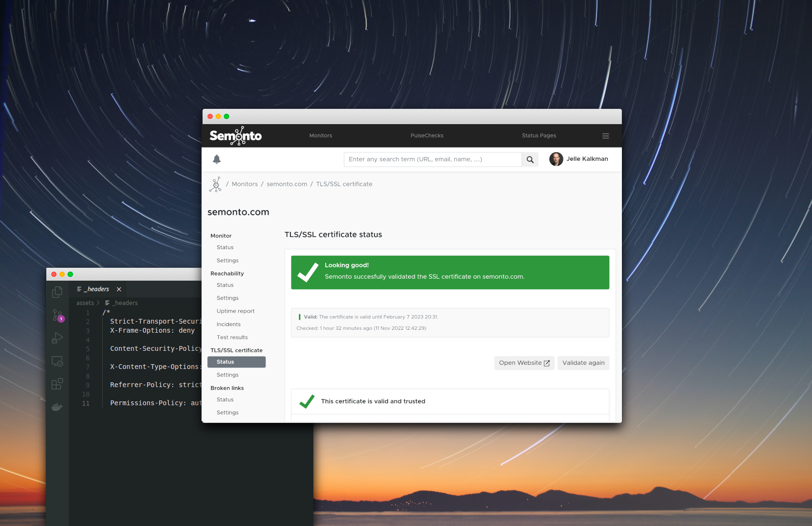The width and height of the screenshot is (812, 526).
Task: Open Source Control icon with badge
Action: tap(58, 316)
